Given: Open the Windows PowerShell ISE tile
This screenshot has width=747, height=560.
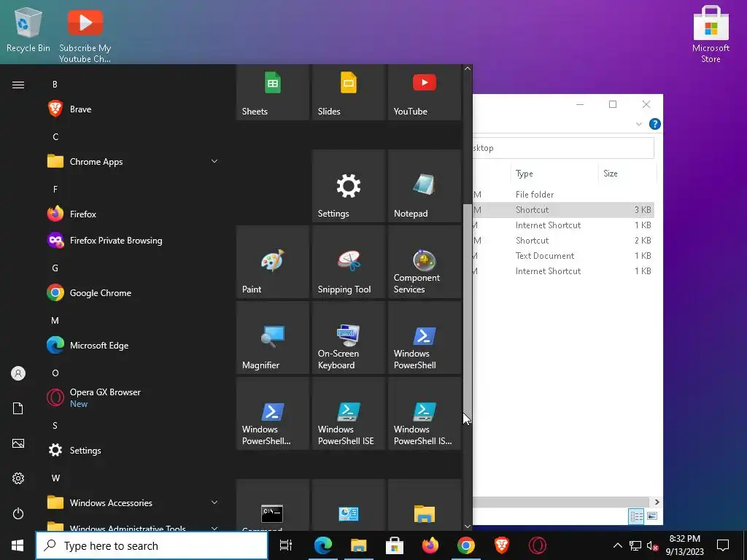Looking at the screenshot, I should tap(348, 413).
